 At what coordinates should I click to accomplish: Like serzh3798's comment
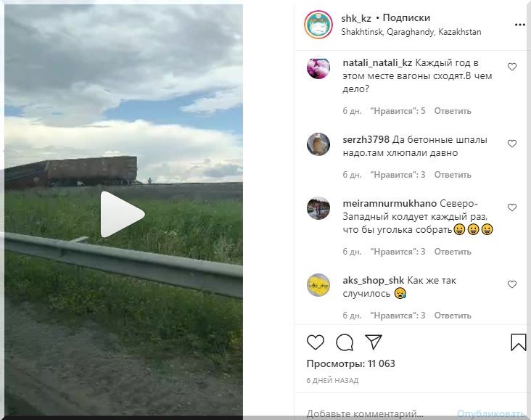(512, 144)
